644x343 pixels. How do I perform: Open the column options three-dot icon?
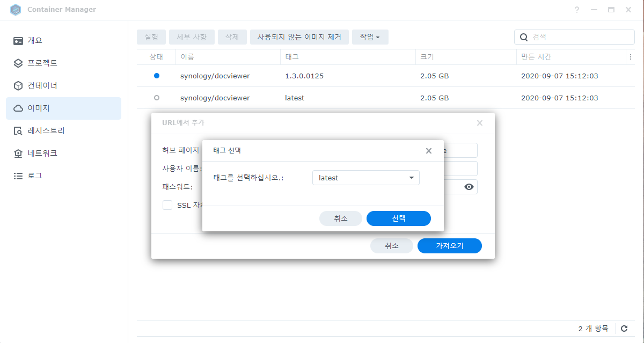coord(630,57)
